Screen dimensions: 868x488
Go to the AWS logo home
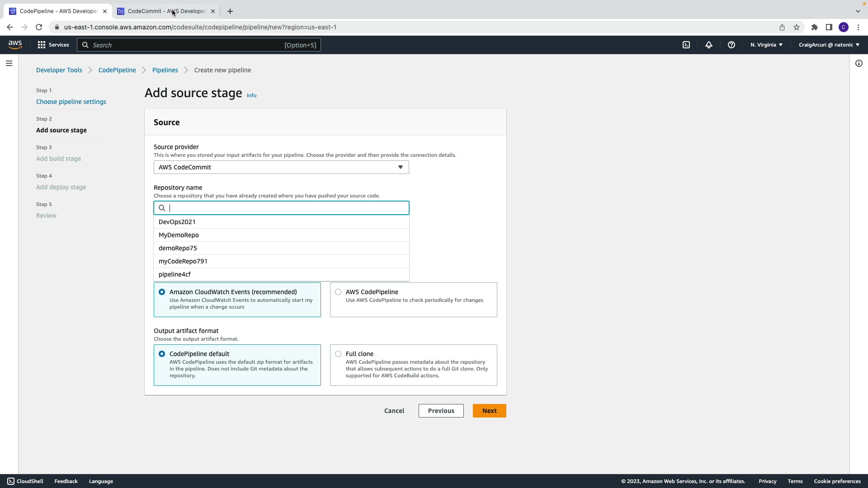pyautogui.click(x=15, y=44)
